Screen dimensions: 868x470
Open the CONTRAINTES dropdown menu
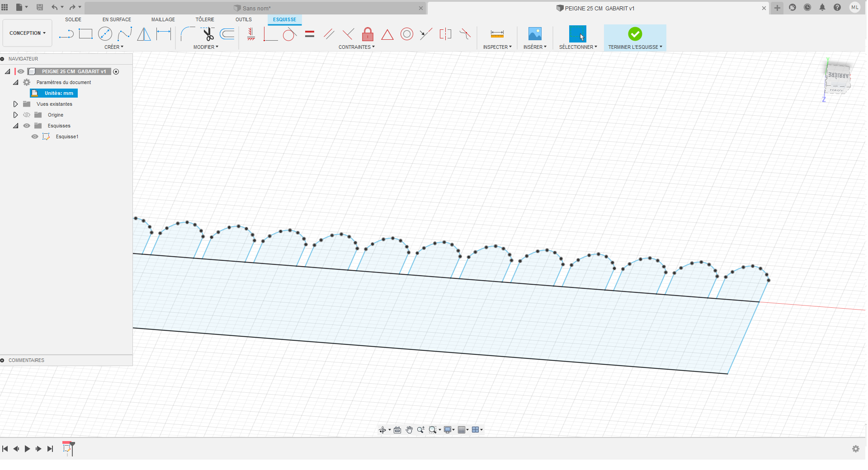tap(357, 47)
